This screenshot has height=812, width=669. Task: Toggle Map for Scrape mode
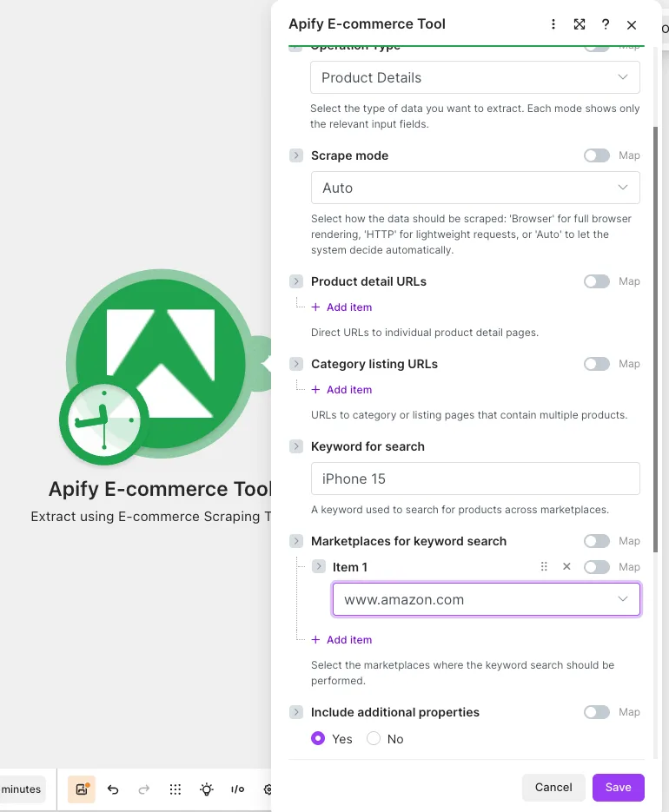pos(596,155)
